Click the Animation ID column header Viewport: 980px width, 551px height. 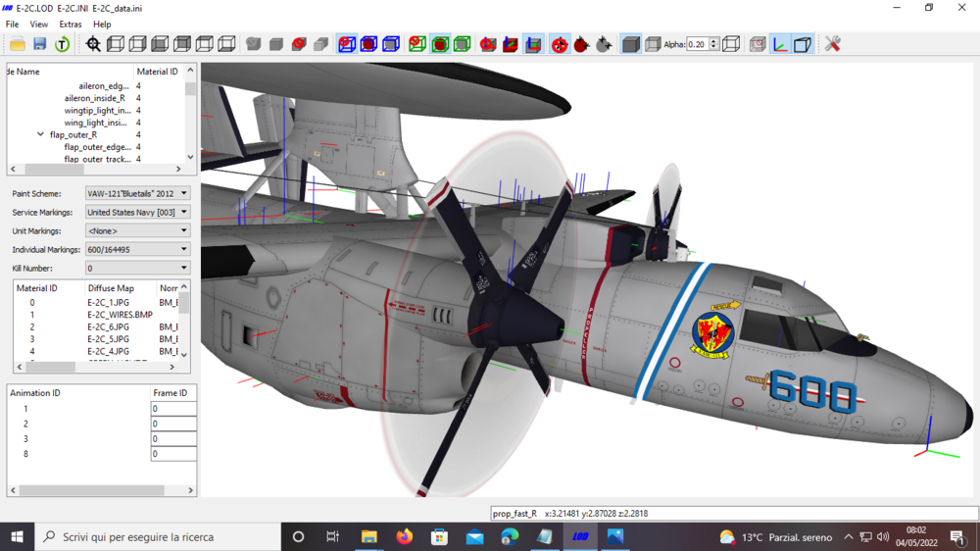click(x=35, y=393)
